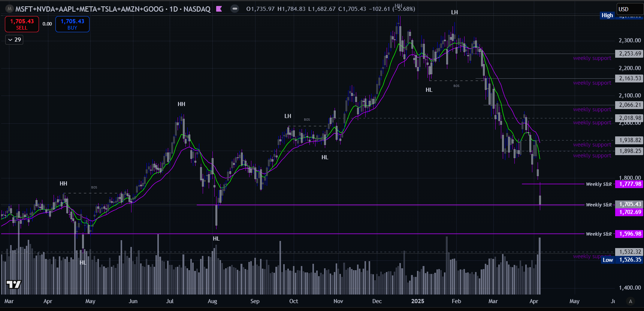Click the −102.61 change value
Screen dimensions: 644x311
(x=379, y=9)
